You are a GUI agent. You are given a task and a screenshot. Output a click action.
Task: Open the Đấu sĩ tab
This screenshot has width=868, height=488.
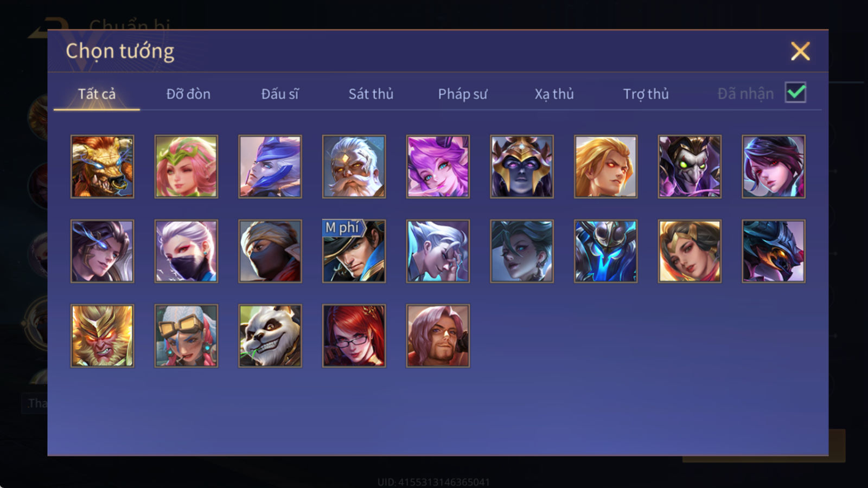tap(280, 94)
